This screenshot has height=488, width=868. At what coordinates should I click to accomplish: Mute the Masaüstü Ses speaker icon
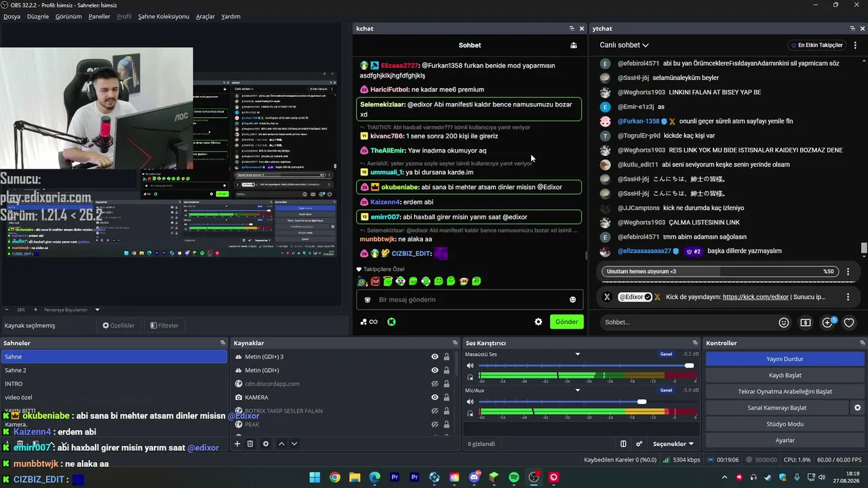coord(470,366)
